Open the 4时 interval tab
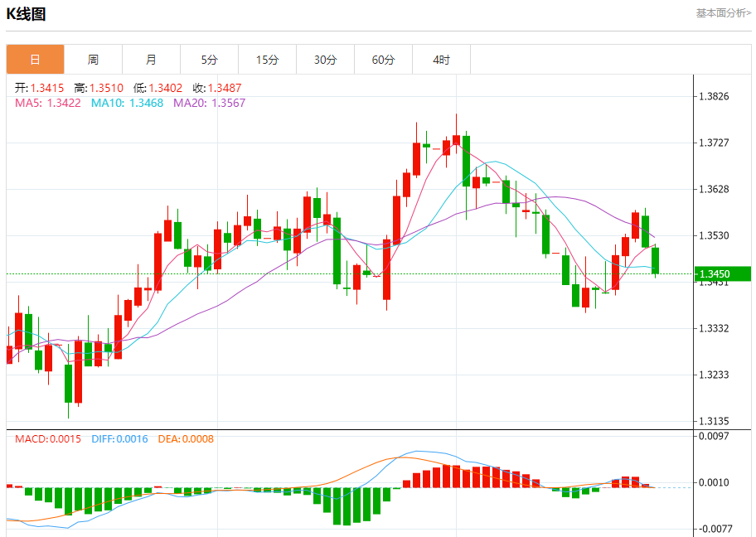This screenshot has width=756, height=537. pos(441,60)
